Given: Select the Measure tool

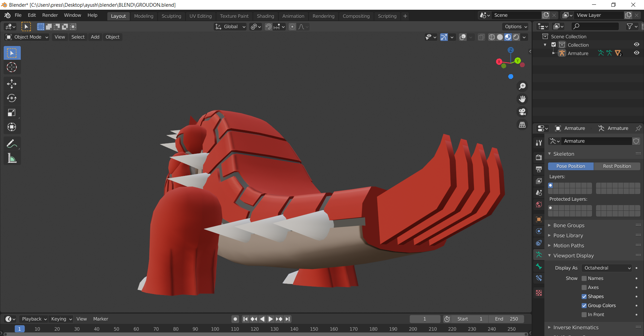Looking at the screenshot, I should coord(12,158).
